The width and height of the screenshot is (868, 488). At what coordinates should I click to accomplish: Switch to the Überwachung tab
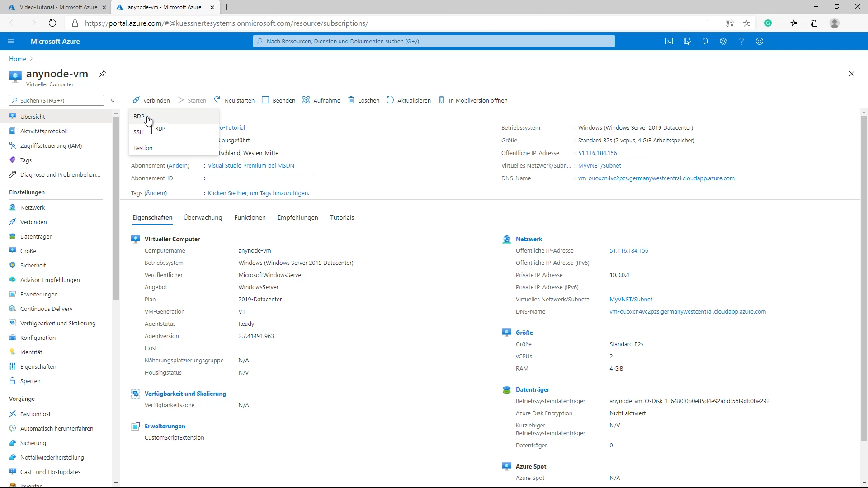(203, 217)
